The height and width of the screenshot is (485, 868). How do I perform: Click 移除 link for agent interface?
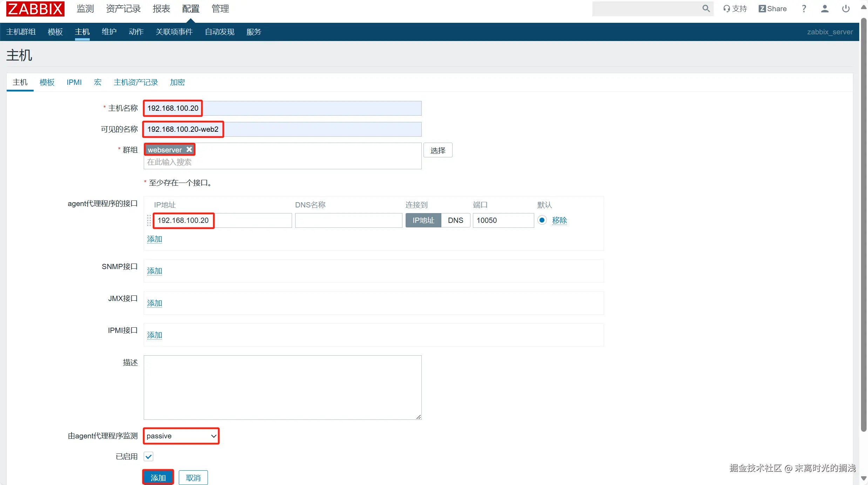click(x=559, y=220)
